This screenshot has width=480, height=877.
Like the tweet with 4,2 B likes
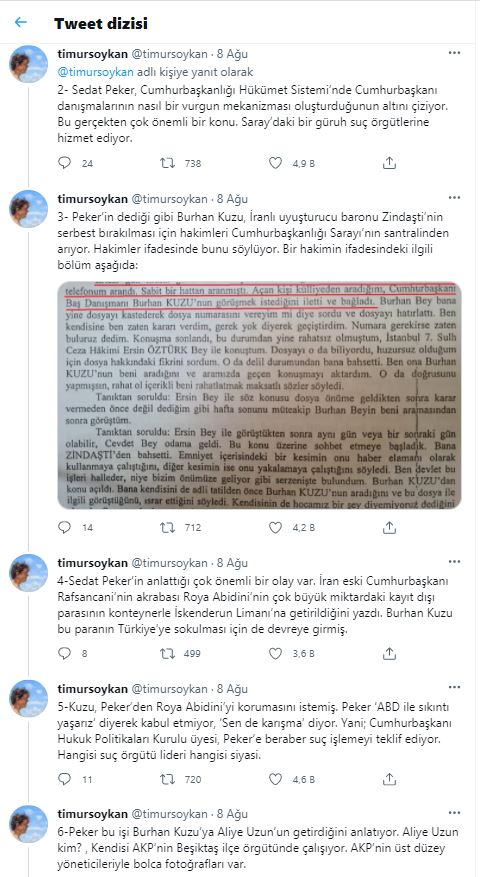275,527
